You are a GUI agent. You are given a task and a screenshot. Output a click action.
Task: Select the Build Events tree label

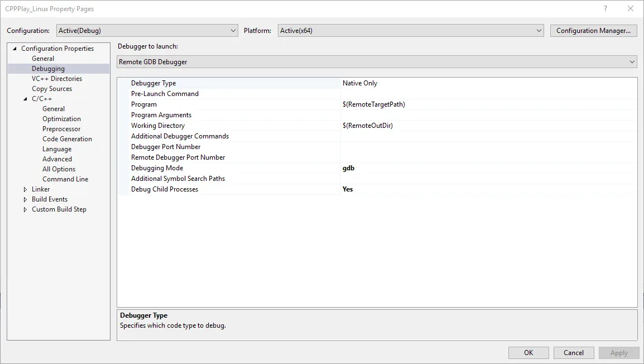[x=50, y=199]
